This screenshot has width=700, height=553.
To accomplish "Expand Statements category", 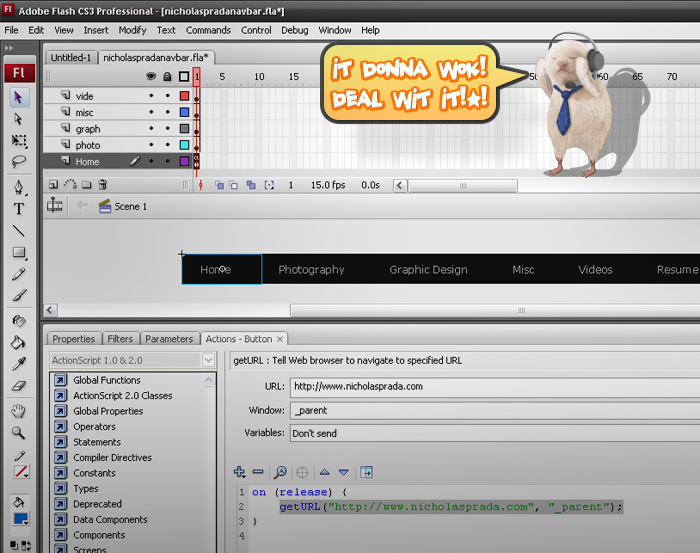I will coord(61,442).
